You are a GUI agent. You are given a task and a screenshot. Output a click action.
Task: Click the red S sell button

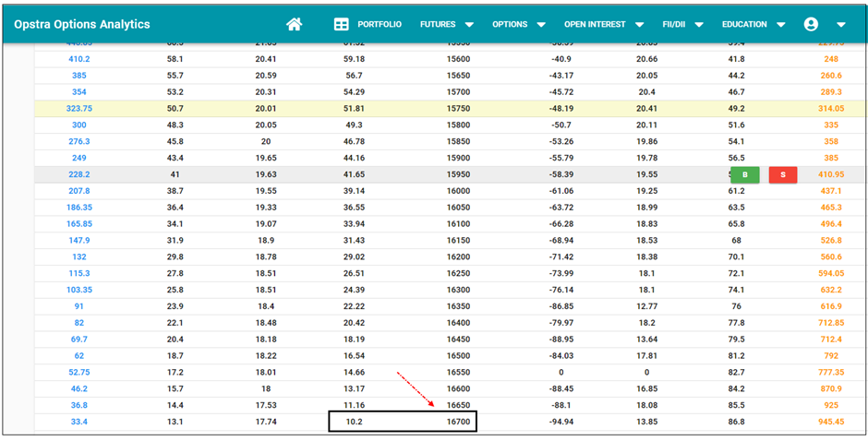pos(783,174)
